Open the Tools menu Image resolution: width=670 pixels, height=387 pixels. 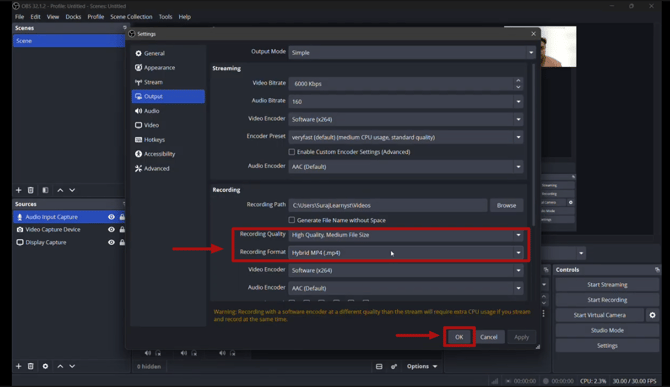165,17
